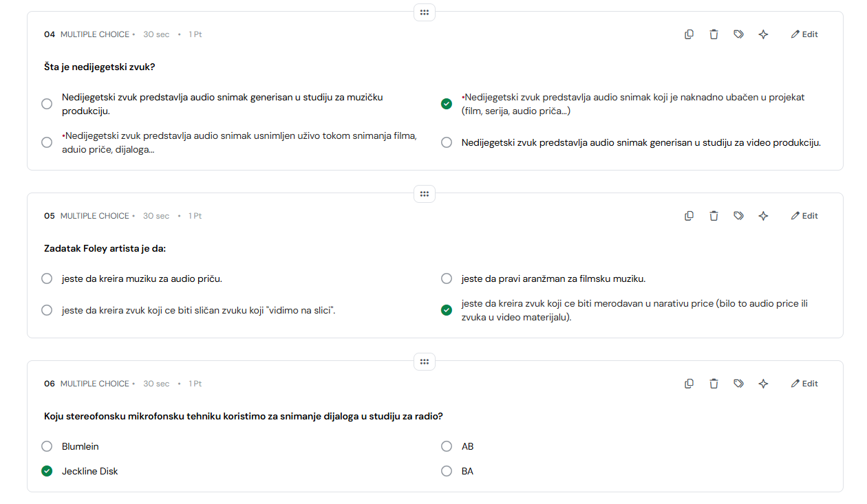The height and width of the screenshot is (504, 867).
Task: Click the AI sparkle icon on question 05
Action: [x=763, y=216]
